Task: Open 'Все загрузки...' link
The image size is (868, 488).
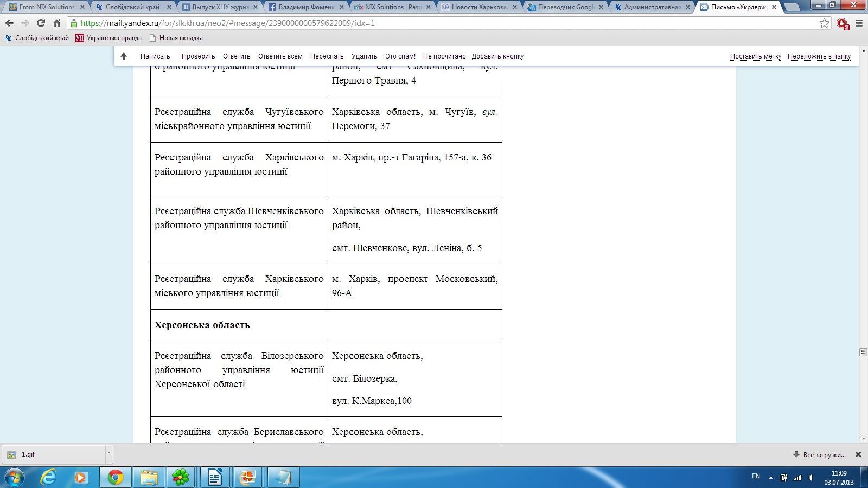Action: click(824, 455)
